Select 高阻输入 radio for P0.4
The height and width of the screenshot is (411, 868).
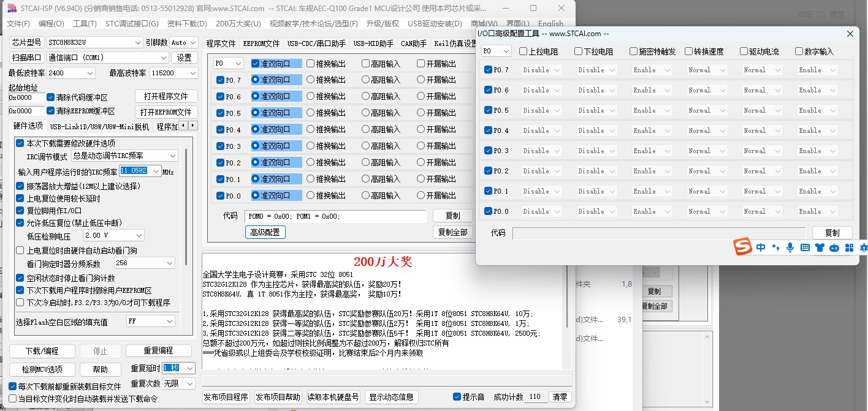366,129
